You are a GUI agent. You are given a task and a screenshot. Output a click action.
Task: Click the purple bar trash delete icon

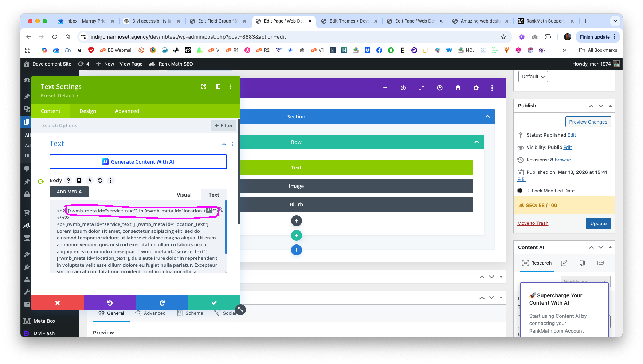pos(458,88)
